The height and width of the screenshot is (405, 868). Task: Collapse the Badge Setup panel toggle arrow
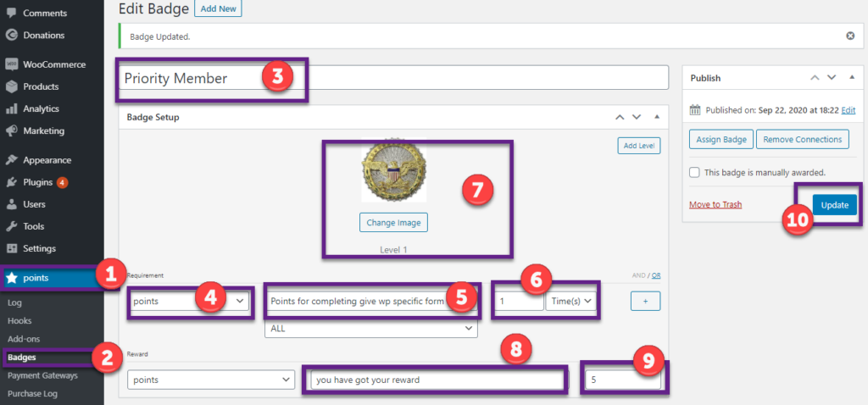[657, 117]
